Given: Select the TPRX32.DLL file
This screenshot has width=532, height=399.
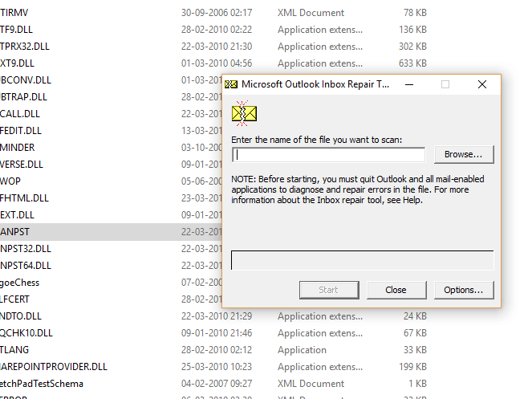Looking at the screenshot, I should [x=25, y=47].
